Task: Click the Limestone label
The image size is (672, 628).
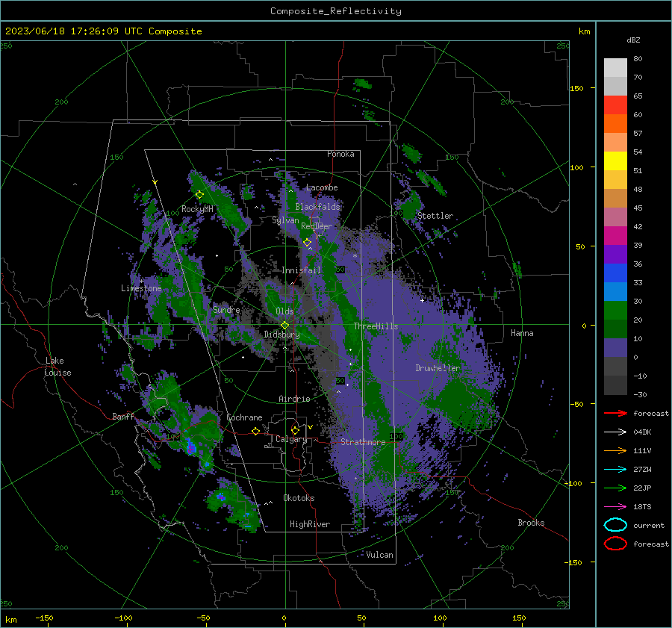Action: 141,288
